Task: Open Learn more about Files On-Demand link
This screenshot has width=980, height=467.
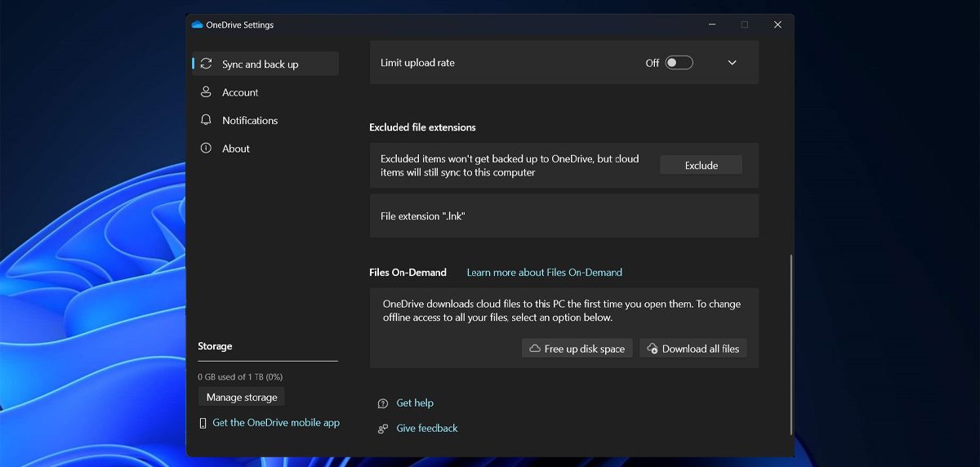Action: tap(544, 273)
